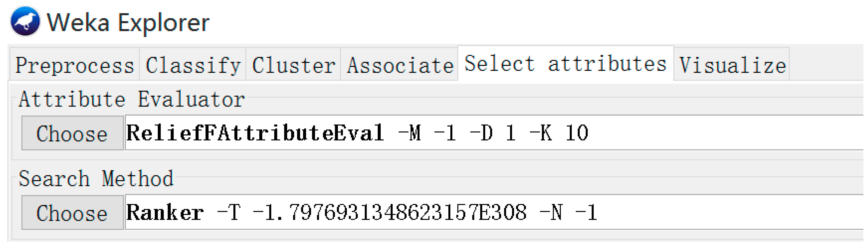868x248 pixels.
Task: Click the Attribute Evaluator group label
Action: tap(131, 99)
